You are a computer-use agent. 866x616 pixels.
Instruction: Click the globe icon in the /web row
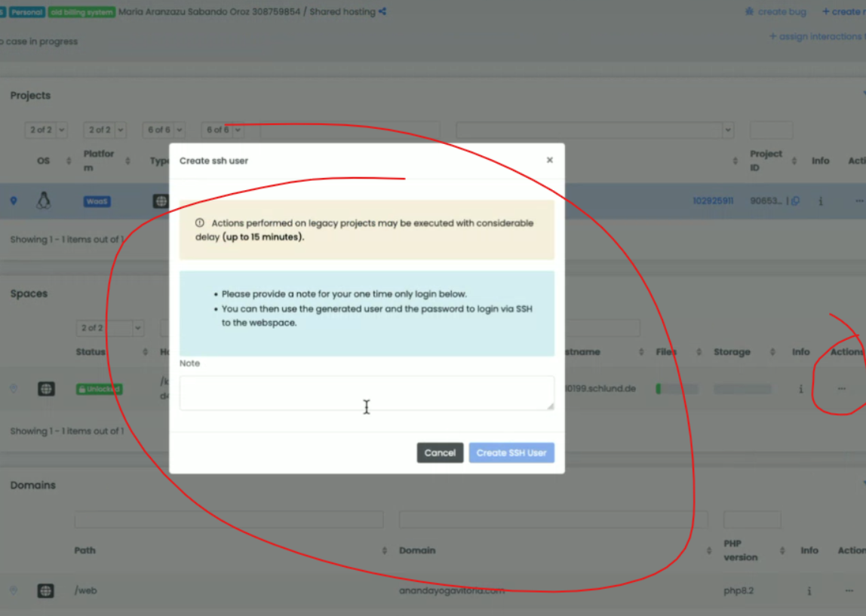tap(46, 590)
